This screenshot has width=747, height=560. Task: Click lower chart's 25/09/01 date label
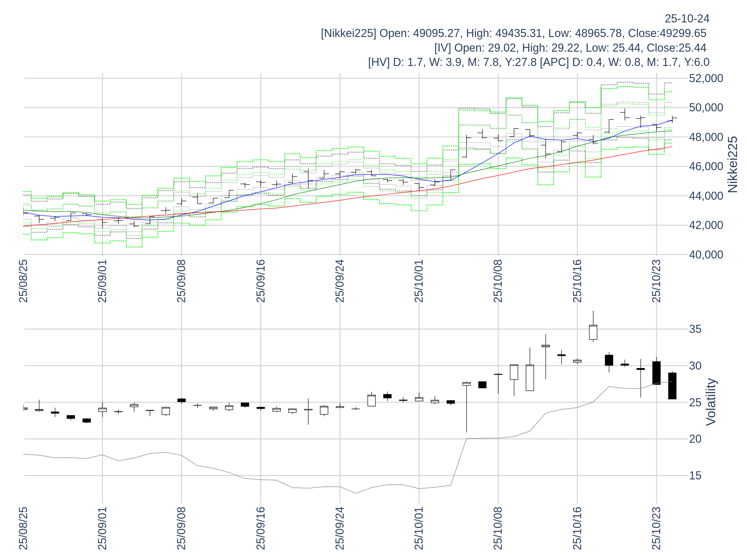(x=102, y=528)
